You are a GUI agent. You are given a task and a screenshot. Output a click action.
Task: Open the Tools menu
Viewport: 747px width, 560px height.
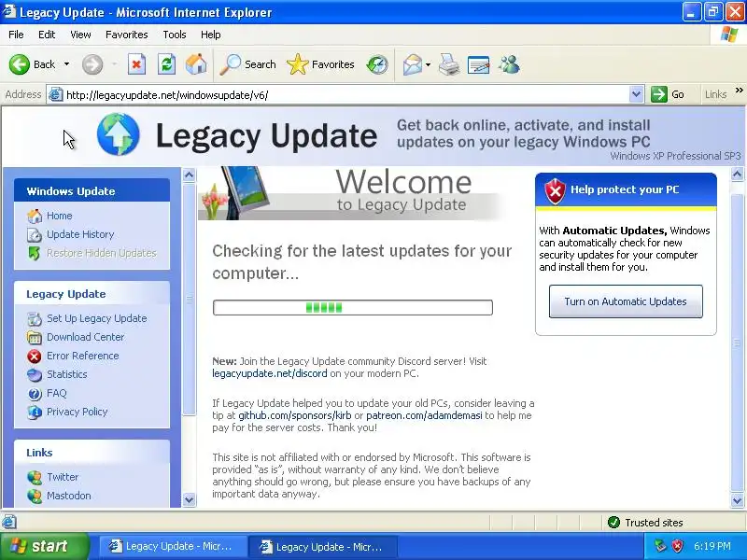175,35
